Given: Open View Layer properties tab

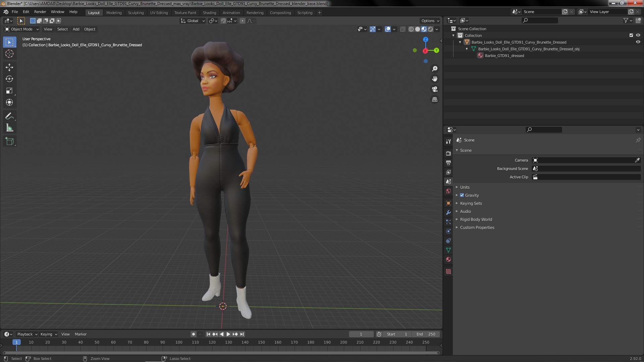Looking at the screenshot, I should click(448, 172).
